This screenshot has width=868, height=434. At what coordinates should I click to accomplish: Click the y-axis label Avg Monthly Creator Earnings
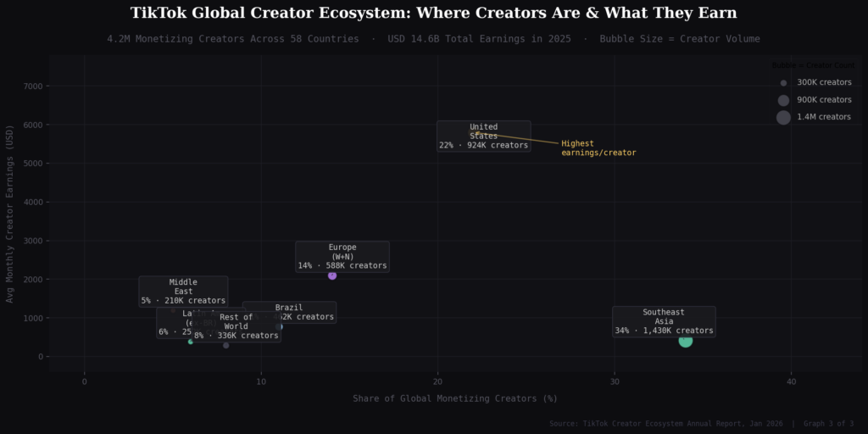(10, 214)
